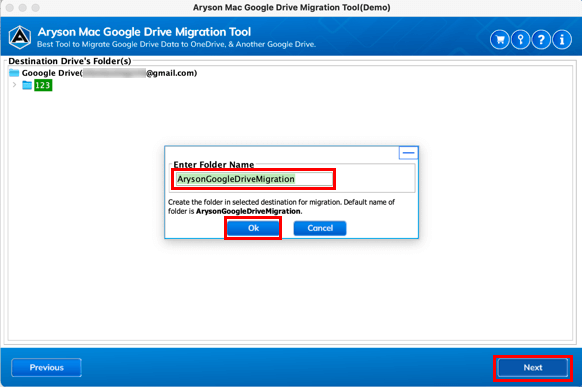The width and height of the screenshot is (582, 387).
Task: Open the question mark help icon
Action: point(541,39)
